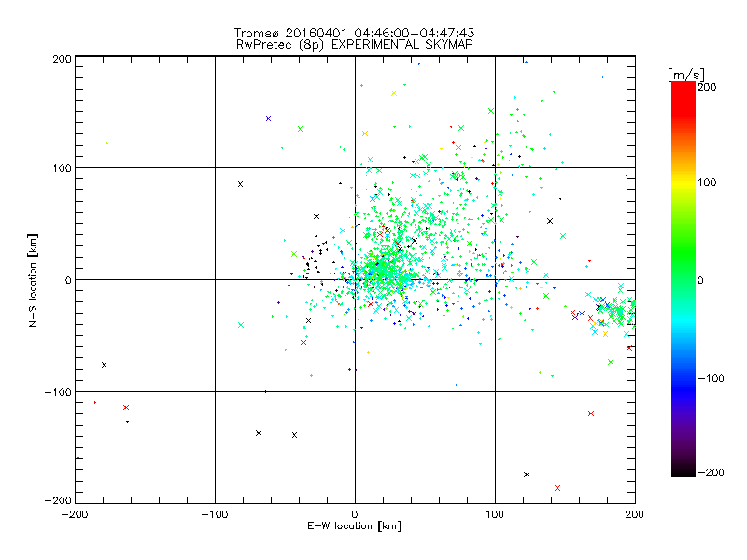Click y-axis tick label '-100'
Screen dimensions: 747x560
(58, 392)
